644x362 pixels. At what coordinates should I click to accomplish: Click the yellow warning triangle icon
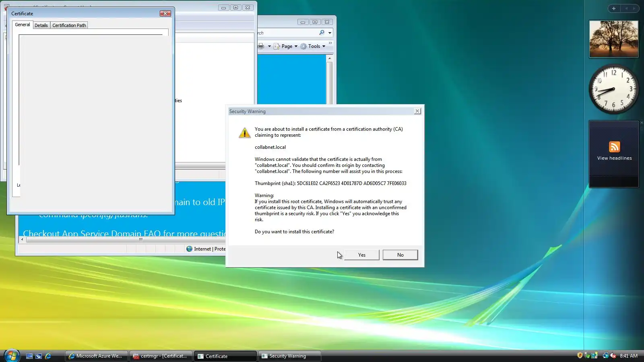click(x=244, y=132)
